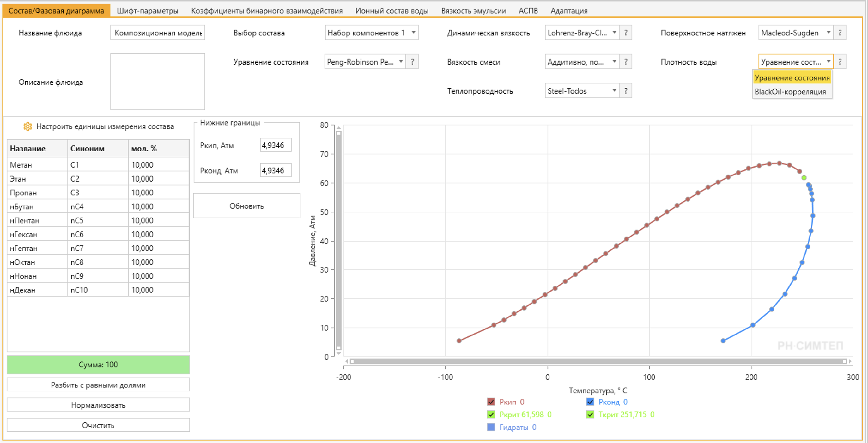Toggle the Рконд curve checkbox

coord(590,402)
